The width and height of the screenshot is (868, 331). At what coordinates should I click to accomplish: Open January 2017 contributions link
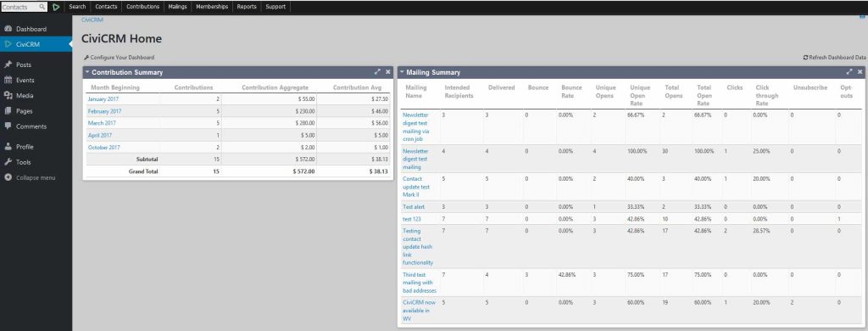point(103,99)
